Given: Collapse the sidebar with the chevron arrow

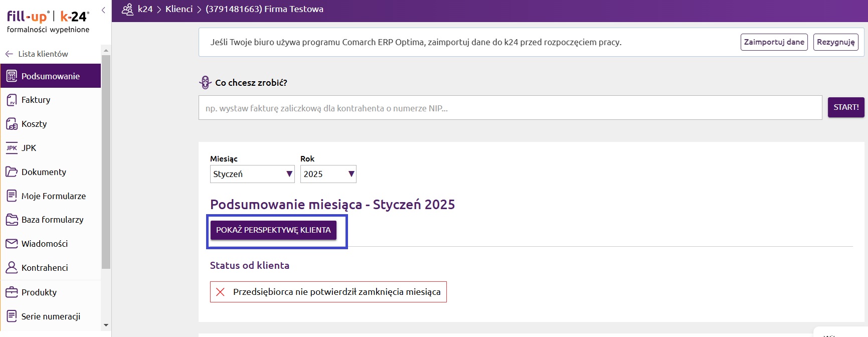Looking at the screenshot, I should [103, 10].
